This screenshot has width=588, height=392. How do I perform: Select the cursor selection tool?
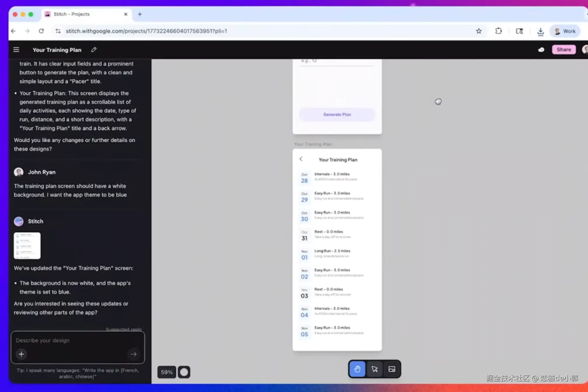click(374, 369)
